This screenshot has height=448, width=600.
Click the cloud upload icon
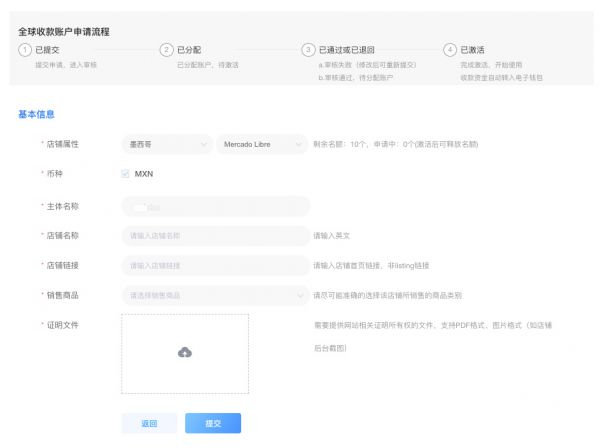(184, 352)
